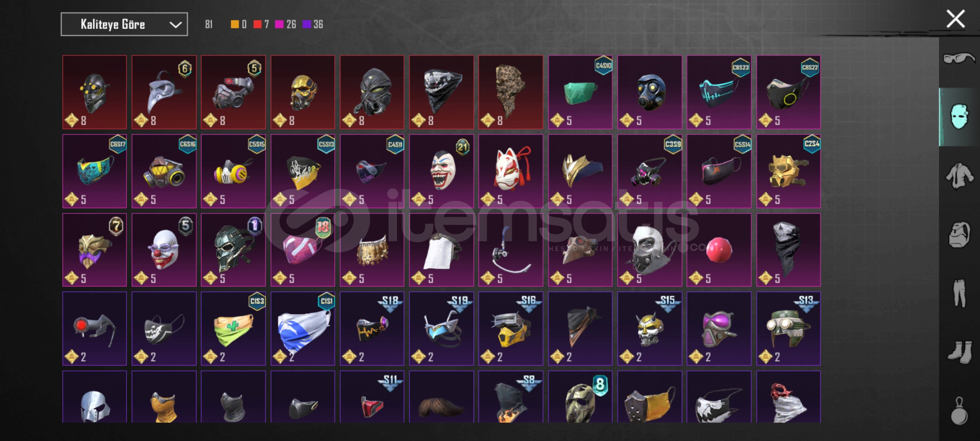Switch to the pants category
Screen dimensions: 980x441
point(959,293)
